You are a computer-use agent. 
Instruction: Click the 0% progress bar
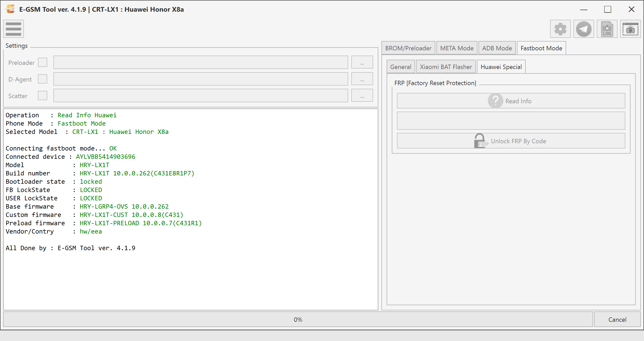tap(298, 319)
